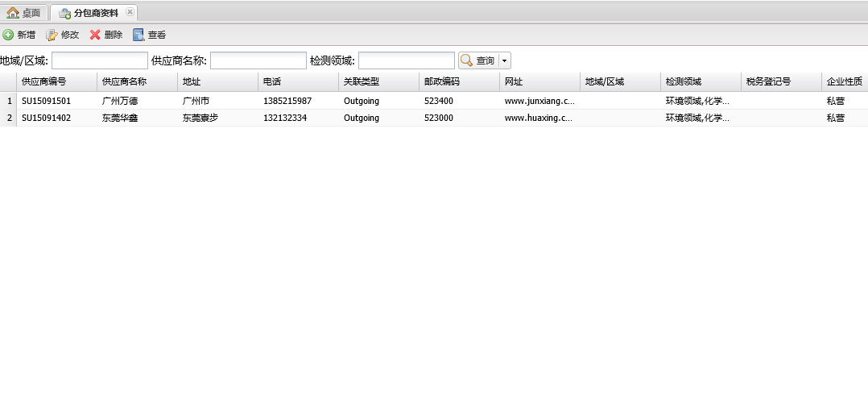This screenshot has height=399, width=868.
Task: Click the 邮政编码 column header
Action: tap(442, 81)
